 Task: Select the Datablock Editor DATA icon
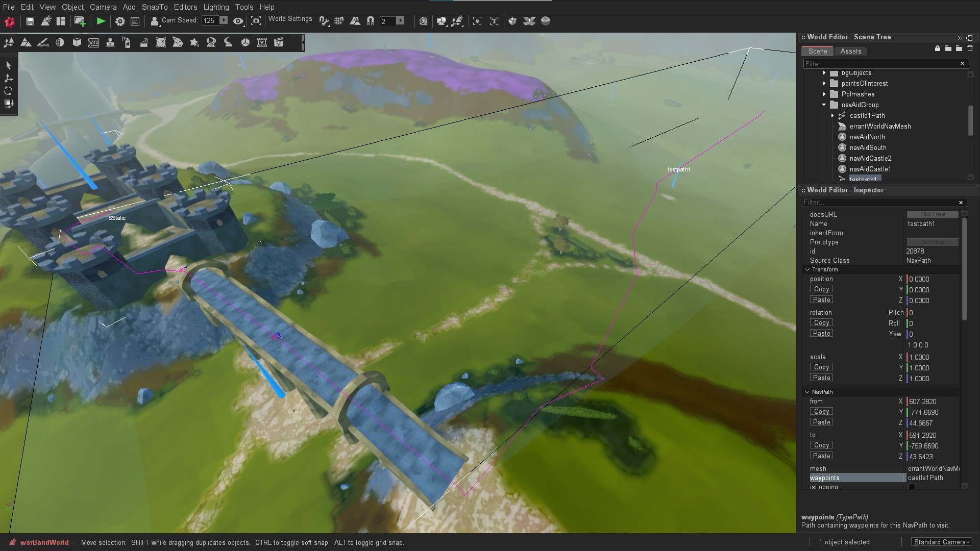click(93, 42)
